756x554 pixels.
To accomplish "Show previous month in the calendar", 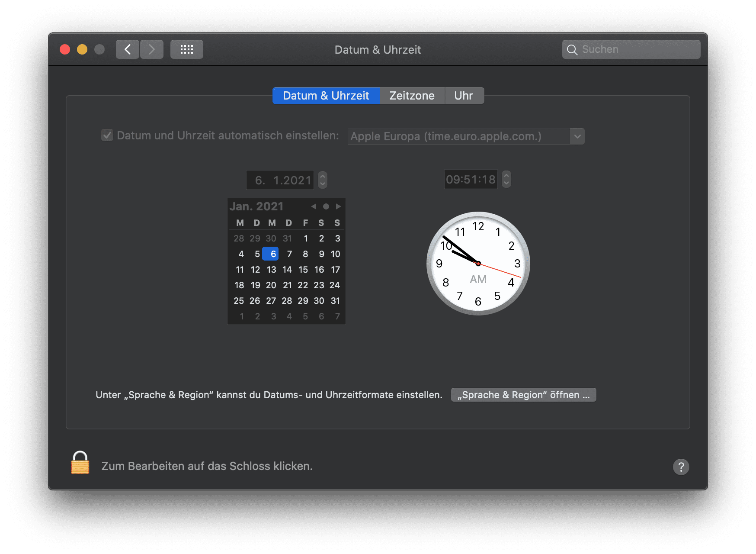I will (314, 206).
